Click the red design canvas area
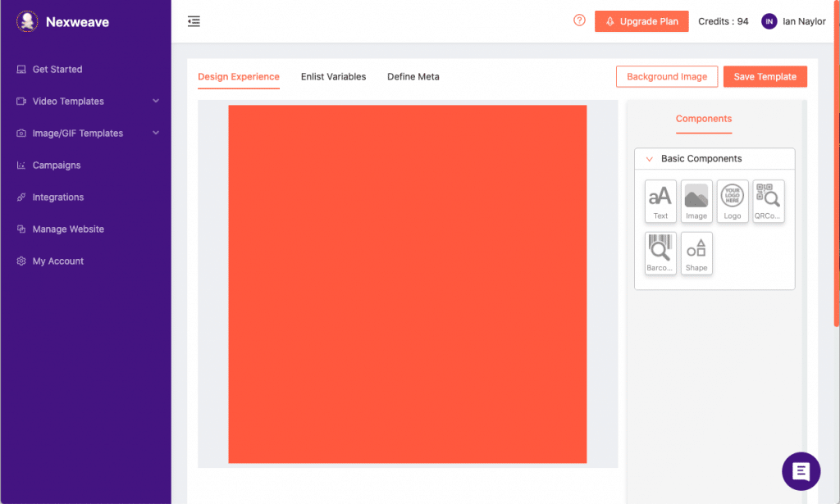 pos(407,284)
